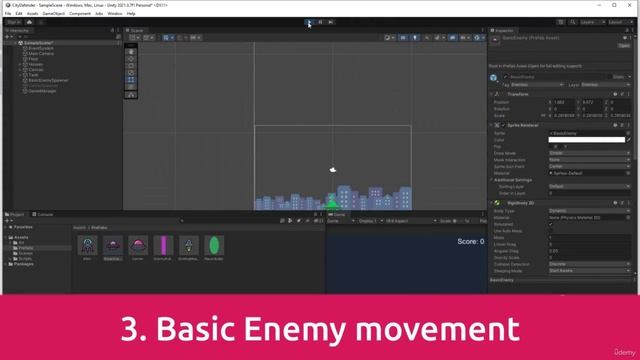Select the combined Transform tool

(131, 87)
